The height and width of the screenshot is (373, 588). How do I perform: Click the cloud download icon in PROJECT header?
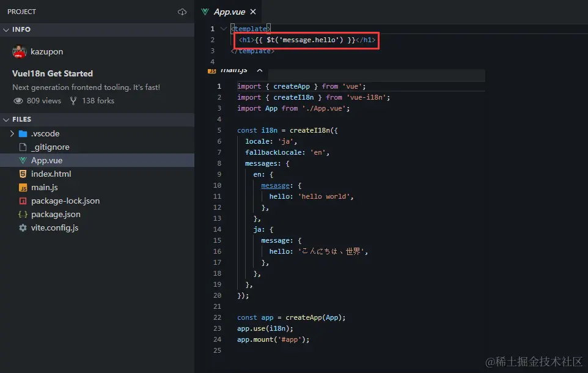[x=182, y=11]
